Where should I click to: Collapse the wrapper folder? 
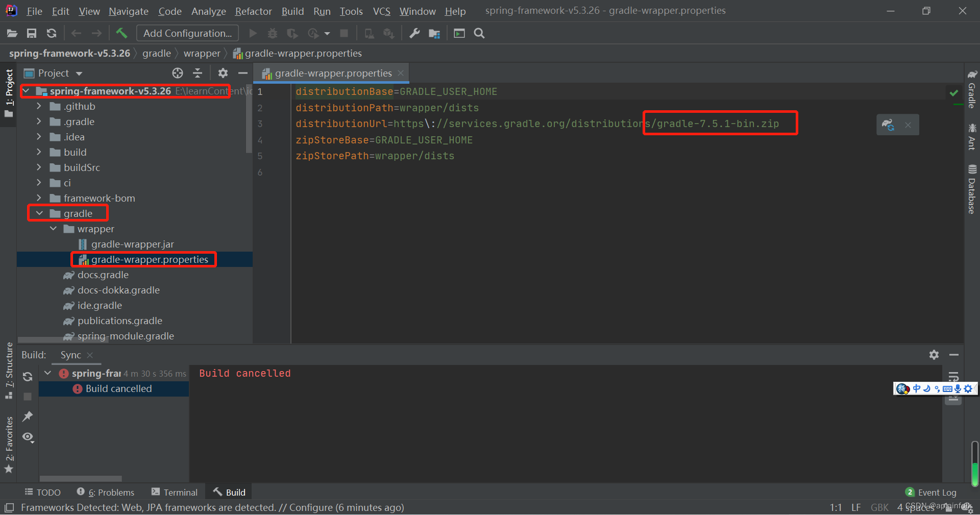pos(53,229)
